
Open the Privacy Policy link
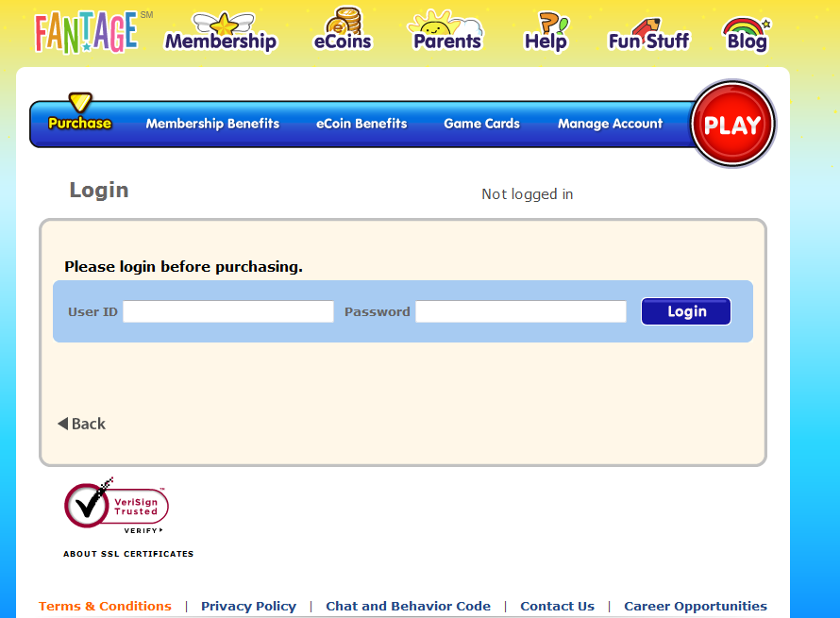(248, 607)
